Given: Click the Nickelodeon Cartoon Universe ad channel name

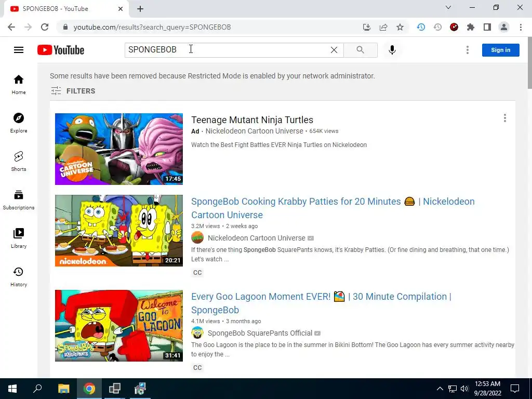Looking at the screenshot, I should [x=254, y=131].
